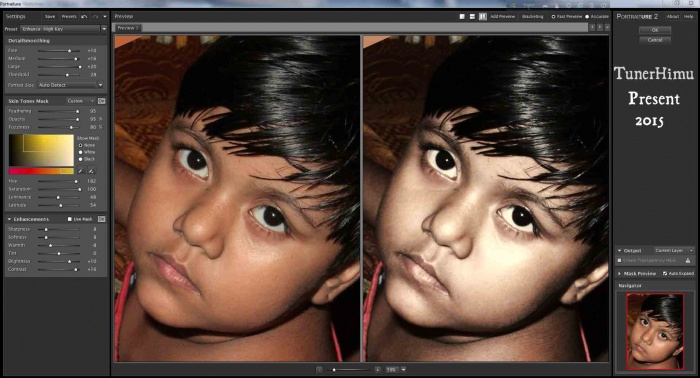Expand the Mask Preview section
The image size is (700, 378).
[619, 273]
